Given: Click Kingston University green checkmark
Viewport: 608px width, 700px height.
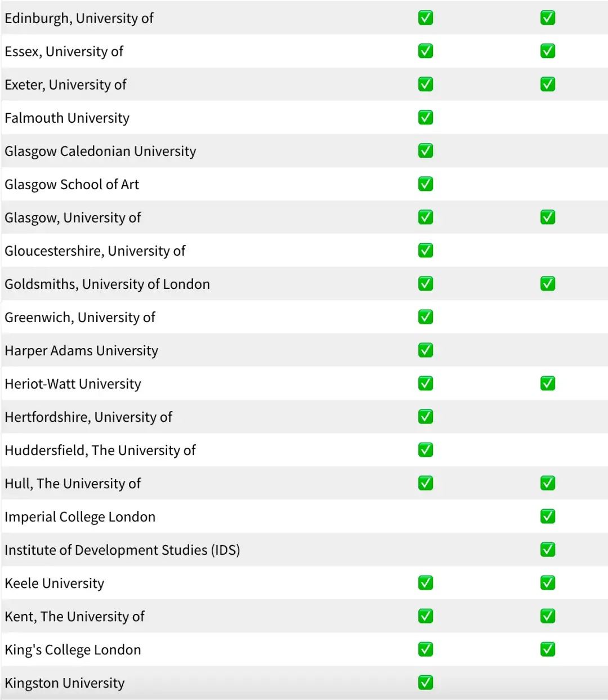Looking at the screenshot, I should (x=426, y=683).
